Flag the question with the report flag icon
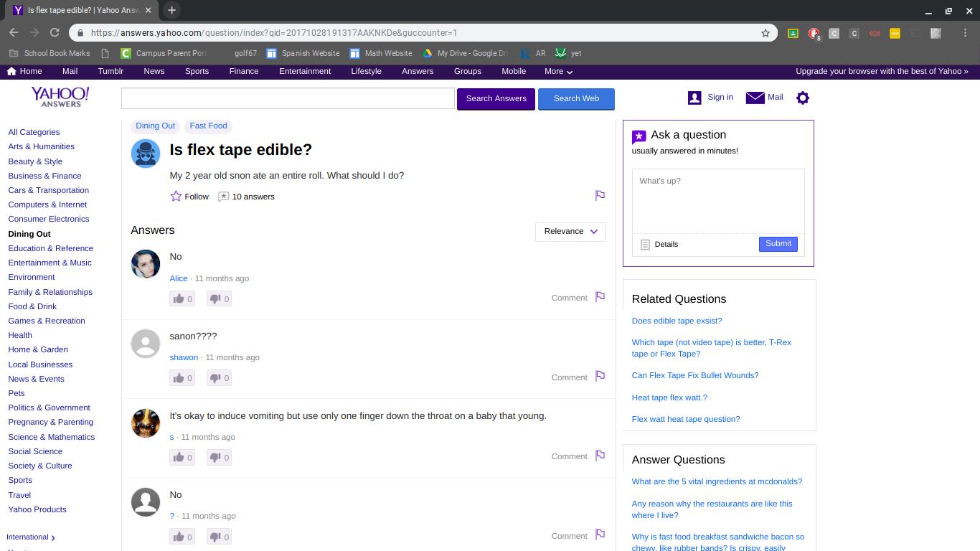This screenshot has height=551, width=980. (x=600, y=195)
